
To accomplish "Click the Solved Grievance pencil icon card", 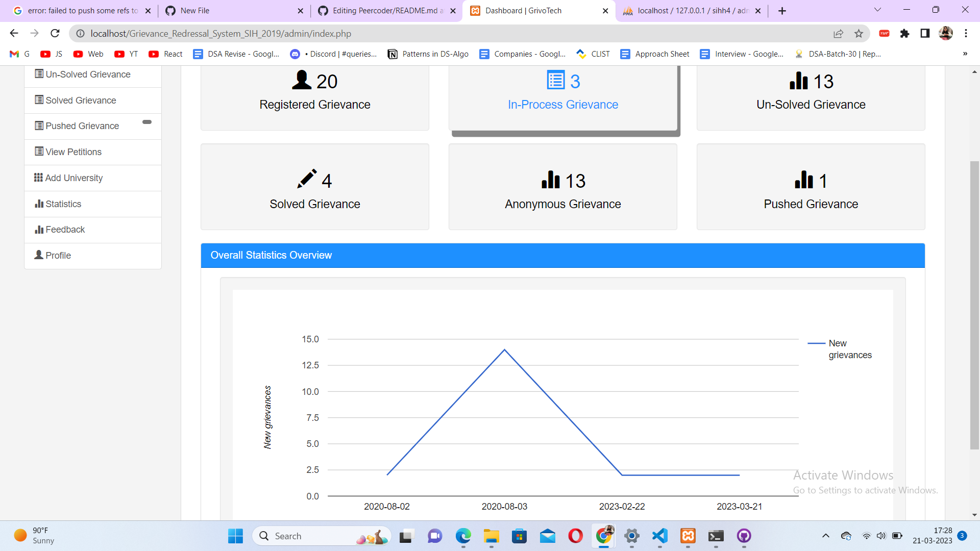I will pyautogui.click(x=307, y=180).
